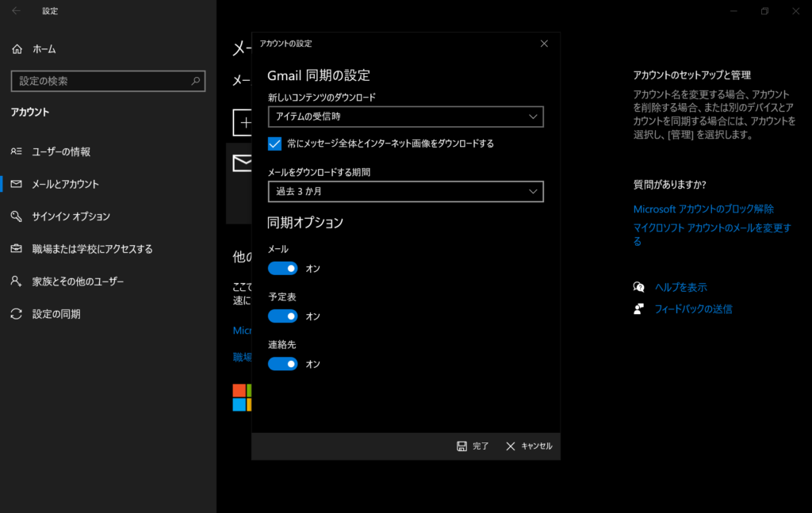The width and height of the screenshot is (812, 513).
Task: Click the キャンセル button
Action: [529, 446]
